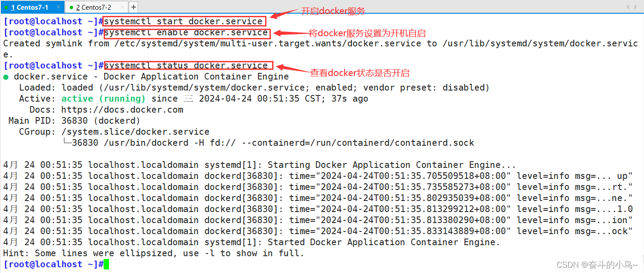Open the https://docs.docker.com link

coord(122,109)
